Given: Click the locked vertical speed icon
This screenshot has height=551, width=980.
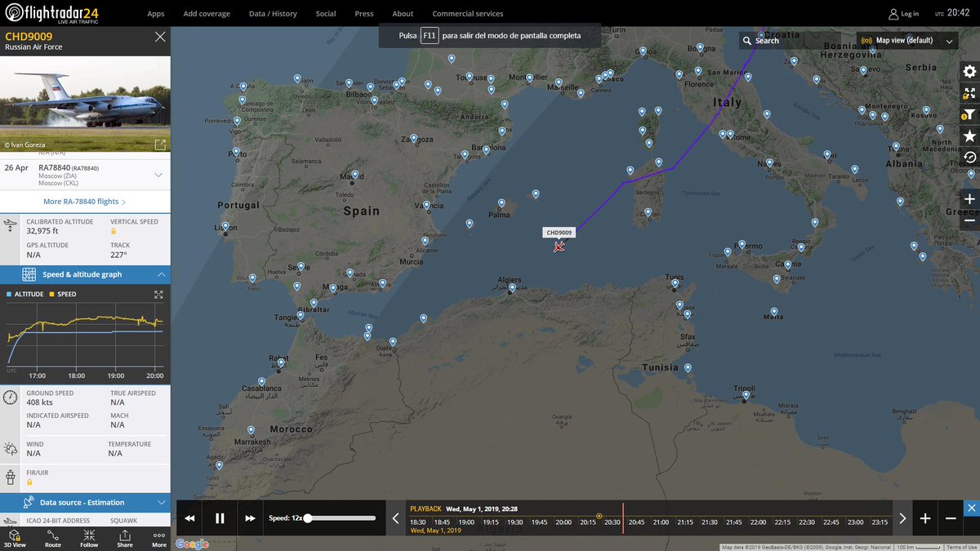Looking at the screenshot, I should pos(114,231).
